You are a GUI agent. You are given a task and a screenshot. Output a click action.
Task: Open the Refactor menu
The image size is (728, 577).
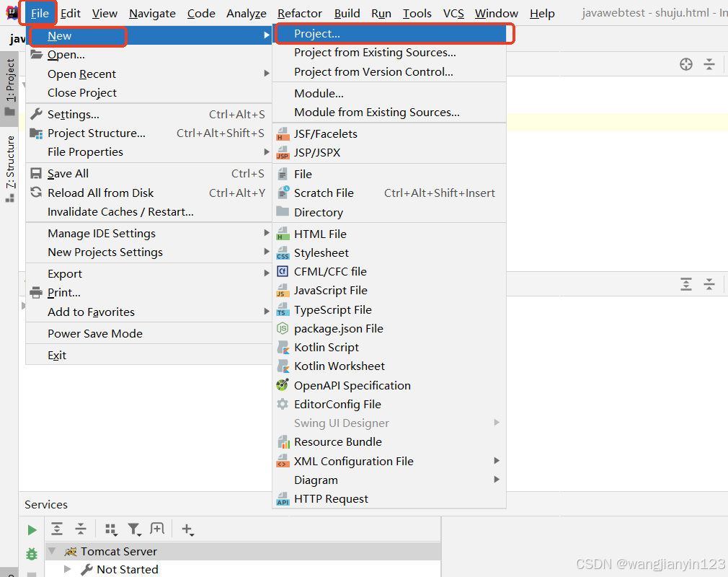tap(299, 14)
